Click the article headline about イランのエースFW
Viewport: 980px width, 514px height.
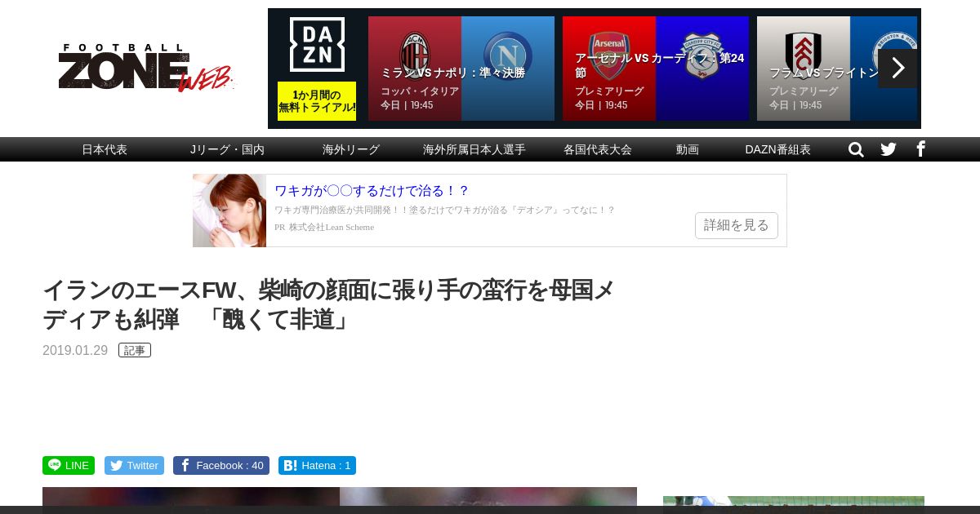click(328, 304)
